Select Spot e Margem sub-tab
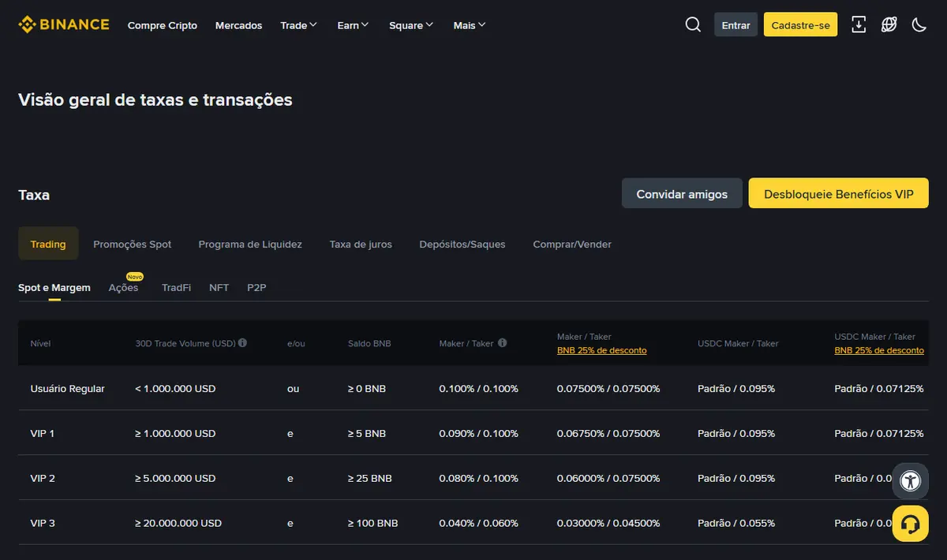This screenshot has height=560, width=947. pyautogui.click(x=54, y=288)
